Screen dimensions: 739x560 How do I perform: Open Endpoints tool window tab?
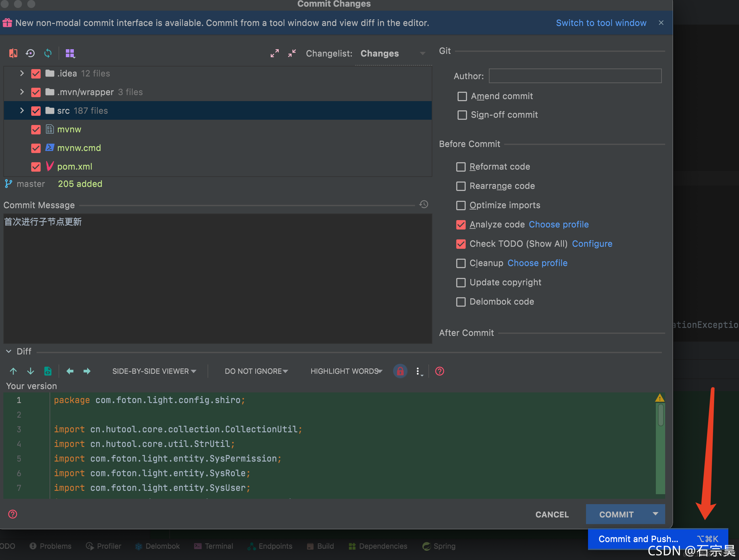click(x=270, y=546)
